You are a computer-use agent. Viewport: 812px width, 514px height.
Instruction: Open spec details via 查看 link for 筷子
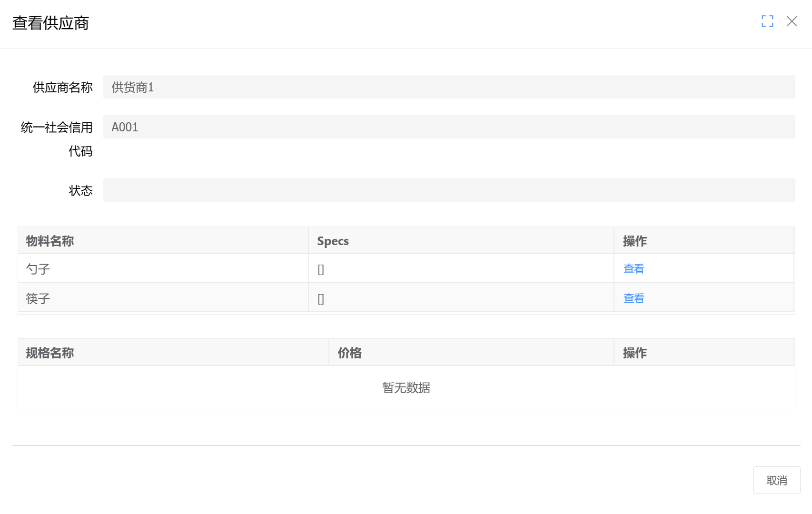pos(633,298)
